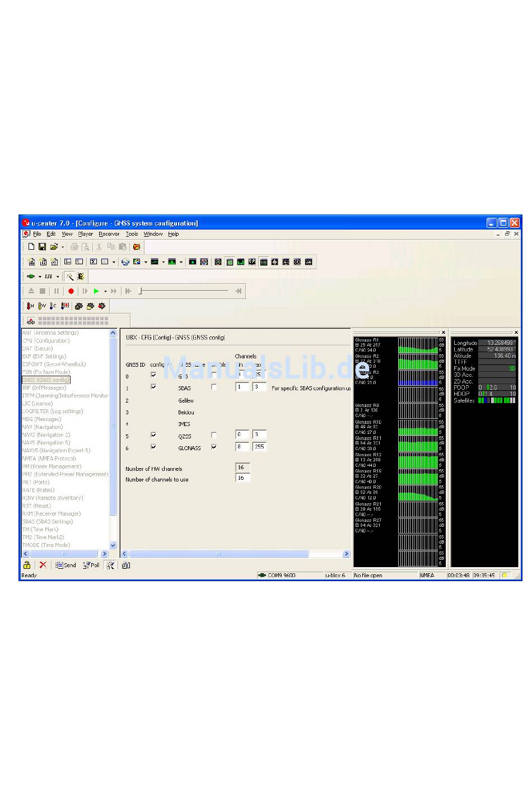
Task: Open the Player menu
Action: pyautogui.click(x=86, y=234)
